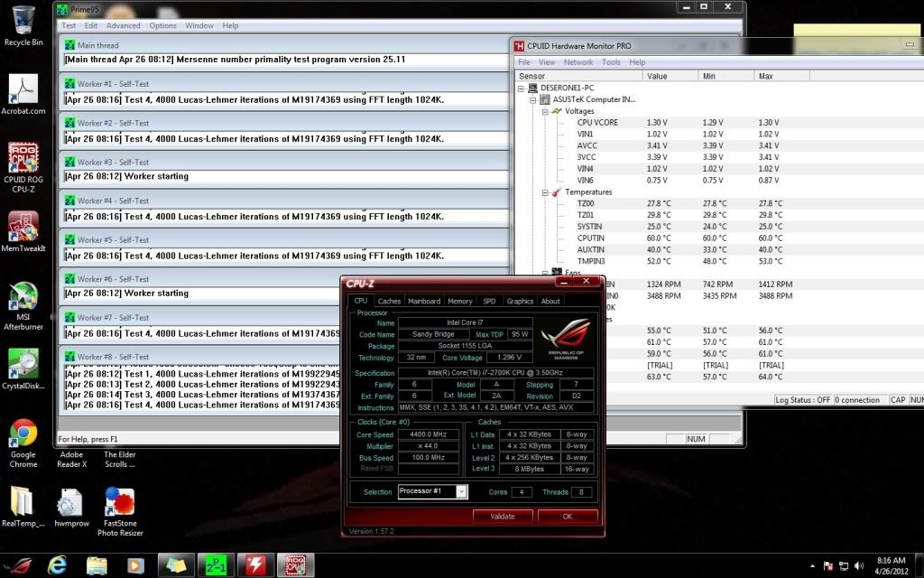Switch to Prime95 via its green taskbar icon

[x=216, y=565]
